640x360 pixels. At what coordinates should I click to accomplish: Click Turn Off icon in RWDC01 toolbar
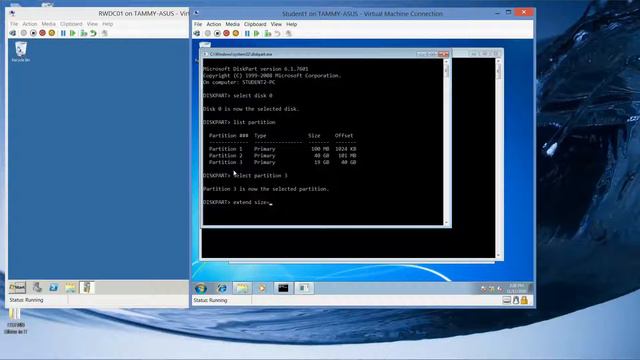tap(33, 33)
